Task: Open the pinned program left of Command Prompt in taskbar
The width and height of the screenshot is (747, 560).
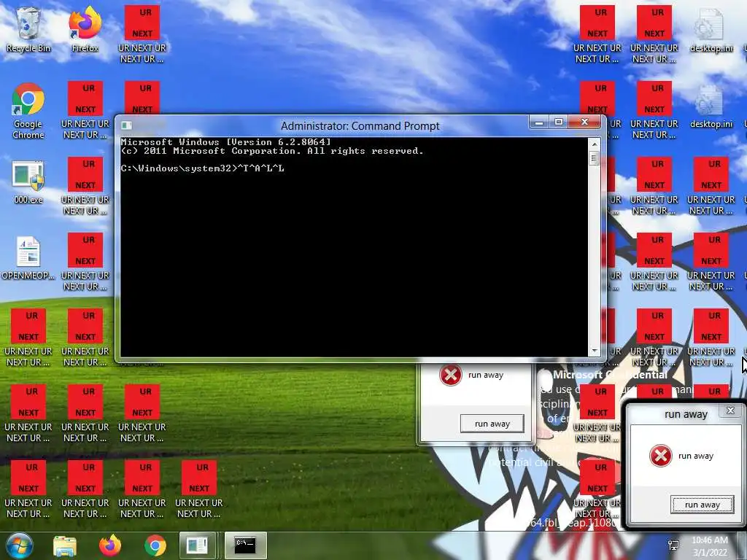Action: 197,545
